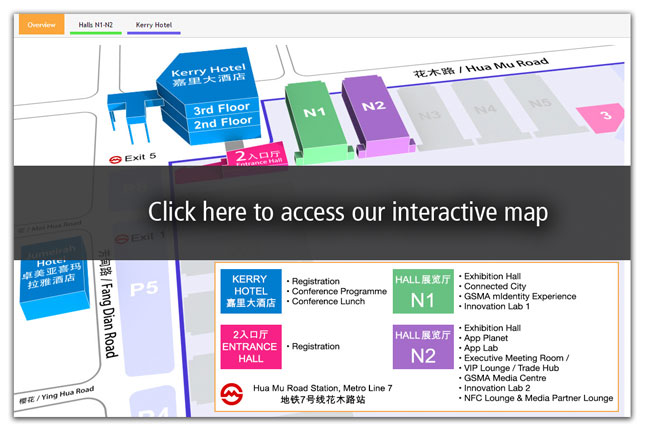Select the Kerry Hotel 3rd Floor
The width and height of the screenshot is (650, 437).
pos(222,109)
